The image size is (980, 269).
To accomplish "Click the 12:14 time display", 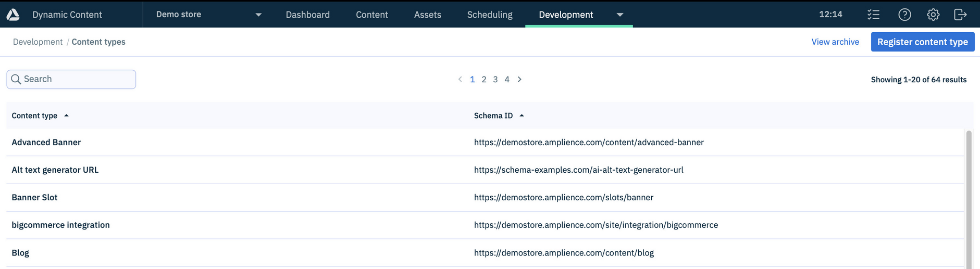I will [830, 15].
